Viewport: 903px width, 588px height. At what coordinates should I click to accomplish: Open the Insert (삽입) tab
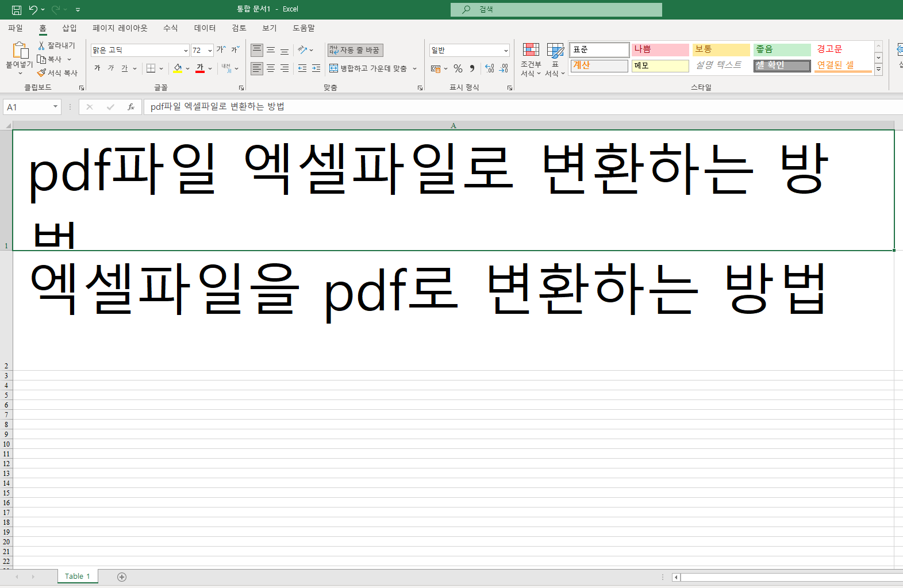(70, 28)
